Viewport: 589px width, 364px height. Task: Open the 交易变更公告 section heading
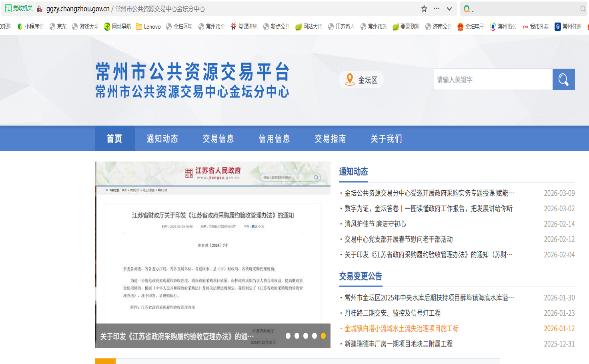361,276
